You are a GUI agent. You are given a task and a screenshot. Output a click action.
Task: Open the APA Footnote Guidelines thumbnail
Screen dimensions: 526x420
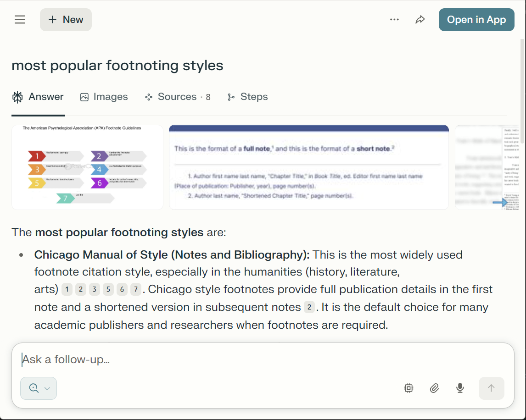87,167
